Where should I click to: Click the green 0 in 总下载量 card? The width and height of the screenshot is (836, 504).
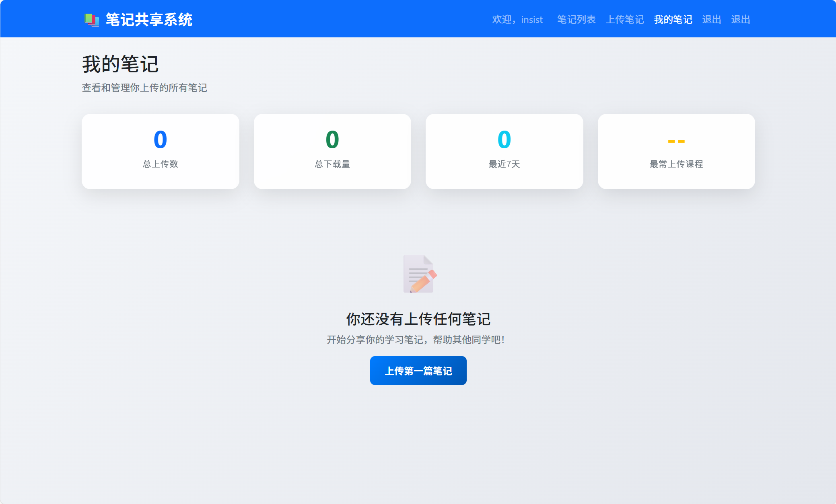(x=332, y=139)
